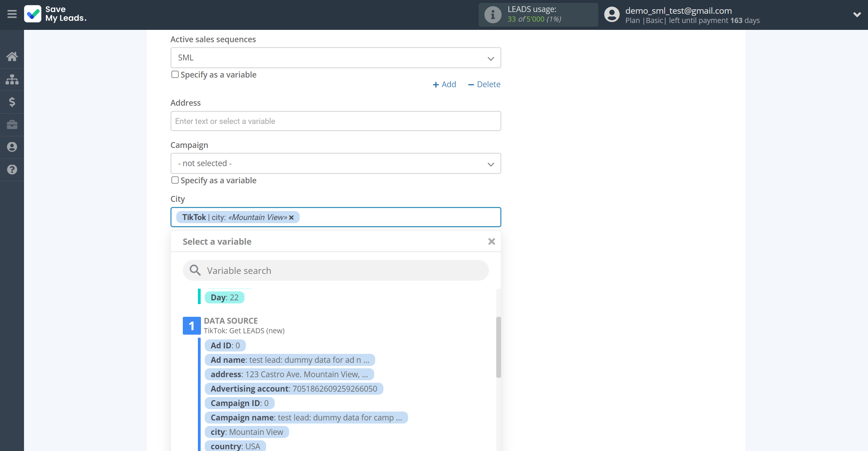Open the profile sidebar icon
Screen dimensions: 868x451
click(12, 147)
